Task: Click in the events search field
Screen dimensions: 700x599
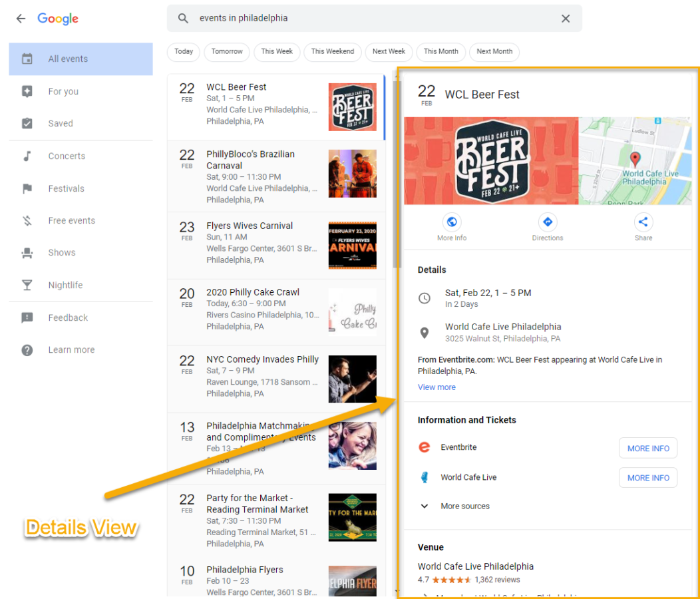Action: (373, 19)
